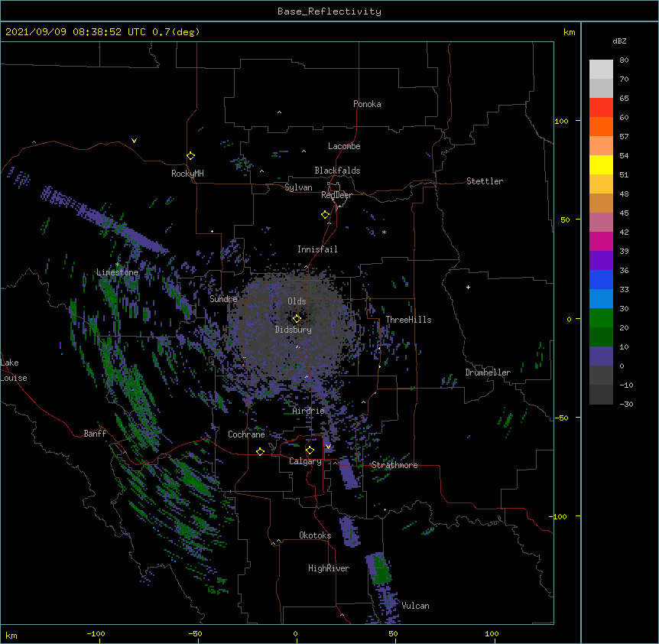659x644 pixels.
Task: Select the Cochrane label
Action: (246, 434)
